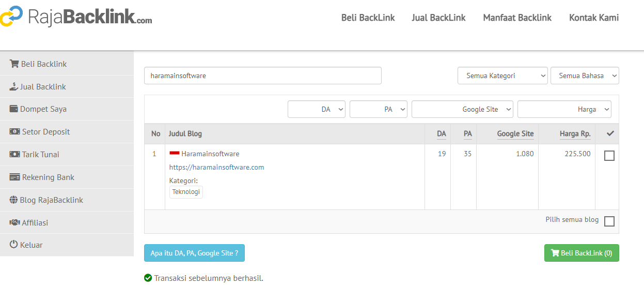Click the RajaBacklink.com logo

point(76,16)
